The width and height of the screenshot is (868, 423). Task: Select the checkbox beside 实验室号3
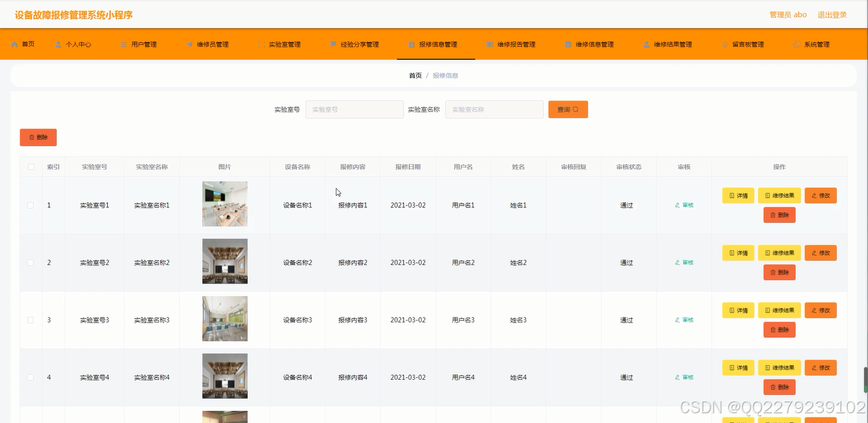pos(30,319)
